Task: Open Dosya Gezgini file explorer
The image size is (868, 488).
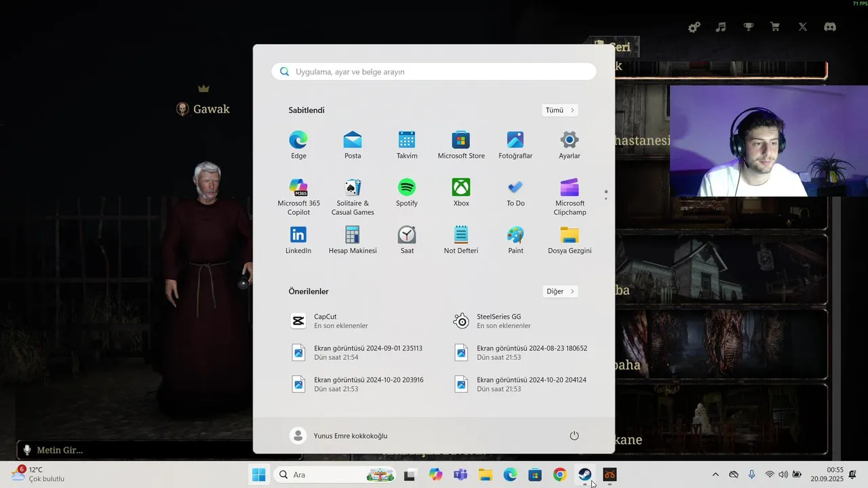Action: click(570, 240)
